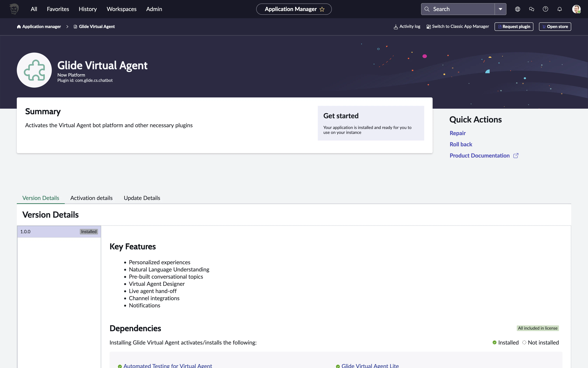Click the Roll back quick action

(461, 144)
